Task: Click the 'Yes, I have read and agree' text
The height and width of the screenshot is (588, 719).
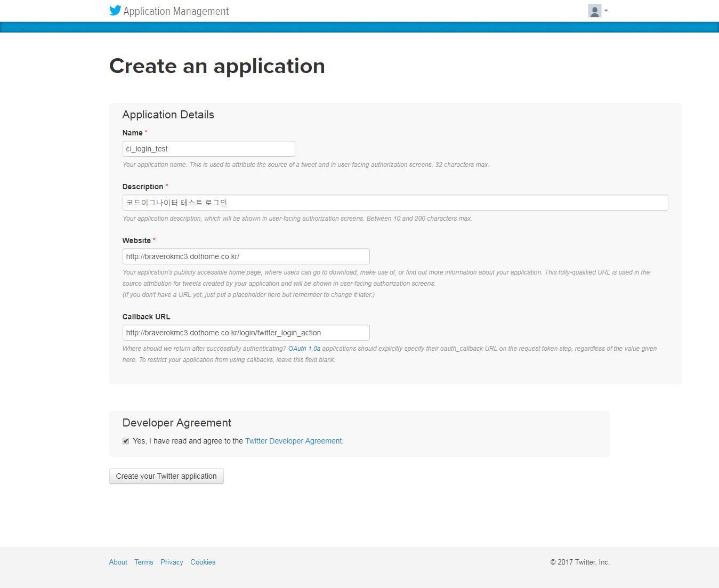Action: coord(188,441)
